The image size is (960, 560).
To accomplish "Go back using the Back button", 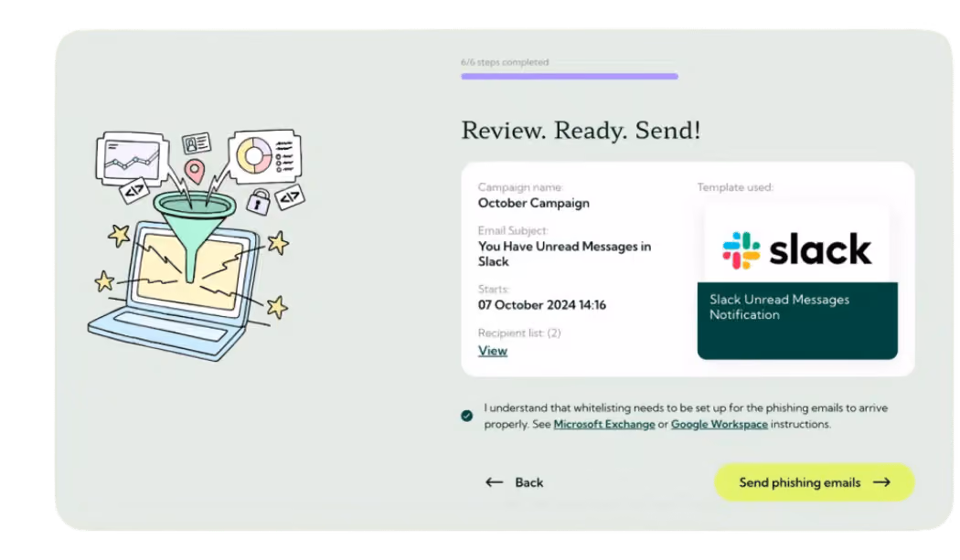I will 514,482.
